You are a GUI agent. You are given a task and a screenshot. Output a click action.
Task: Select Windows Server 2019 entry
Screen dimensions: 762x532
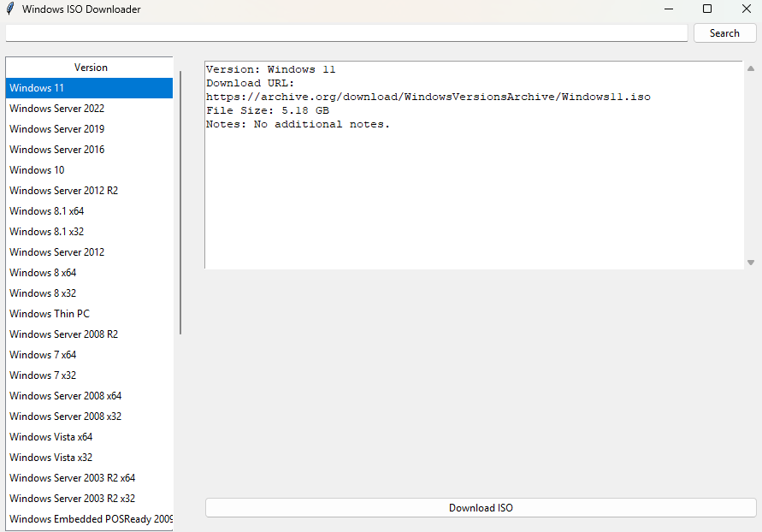click(90, 129)
